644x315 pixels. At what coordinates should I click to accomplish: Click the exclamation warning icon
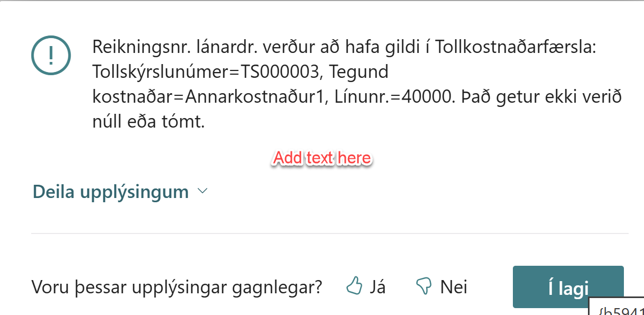pos(51,54)
